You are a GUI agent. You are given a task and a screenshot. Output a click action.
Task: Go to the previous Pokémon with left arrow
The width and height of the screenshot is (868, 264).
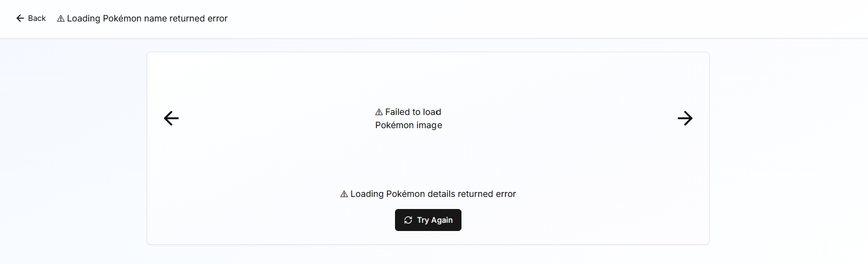pos(171,118)
